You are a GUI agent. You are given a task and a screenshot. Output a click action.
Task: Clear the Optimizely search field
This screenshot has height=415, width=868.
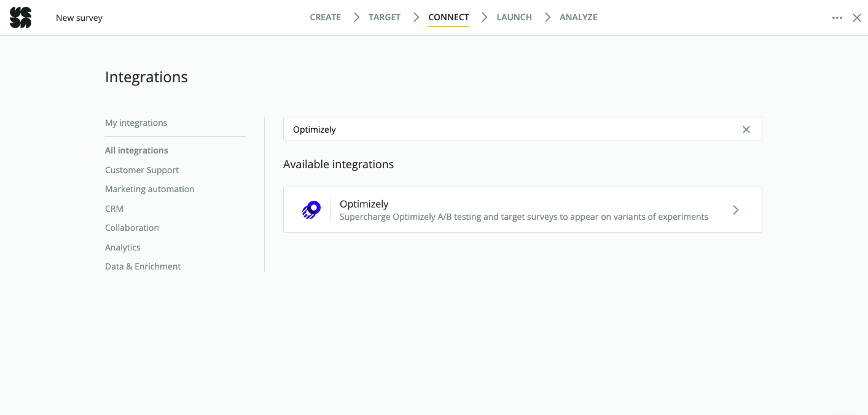point(746,130)
